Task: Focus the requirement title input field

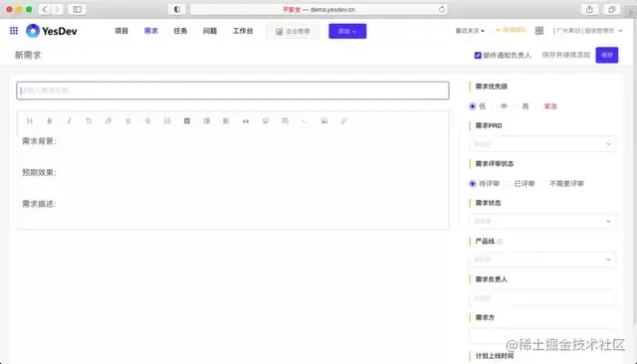Action: [233, 91]
